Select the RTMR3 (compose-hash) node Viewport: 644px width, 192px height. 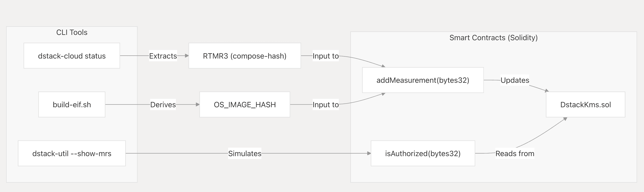(245, 56)
